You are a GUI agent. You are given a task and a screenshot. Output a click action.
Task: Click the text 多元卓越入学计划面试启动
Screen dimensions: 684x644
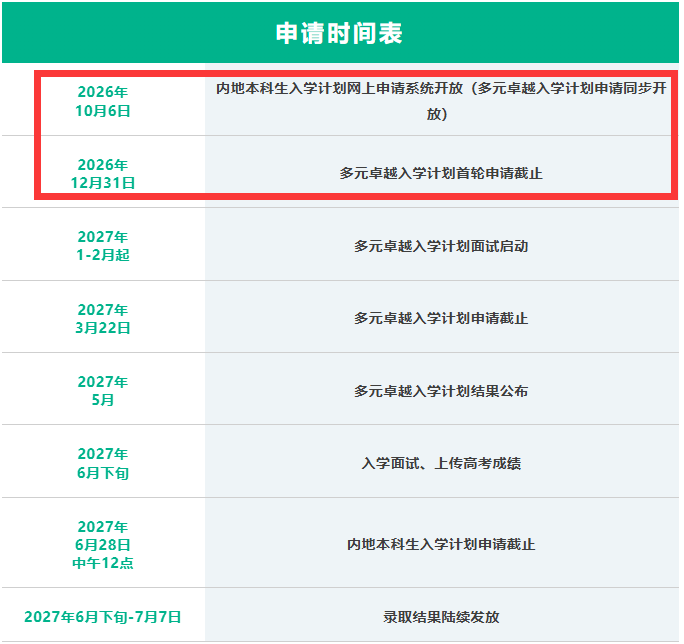point(441,246)
